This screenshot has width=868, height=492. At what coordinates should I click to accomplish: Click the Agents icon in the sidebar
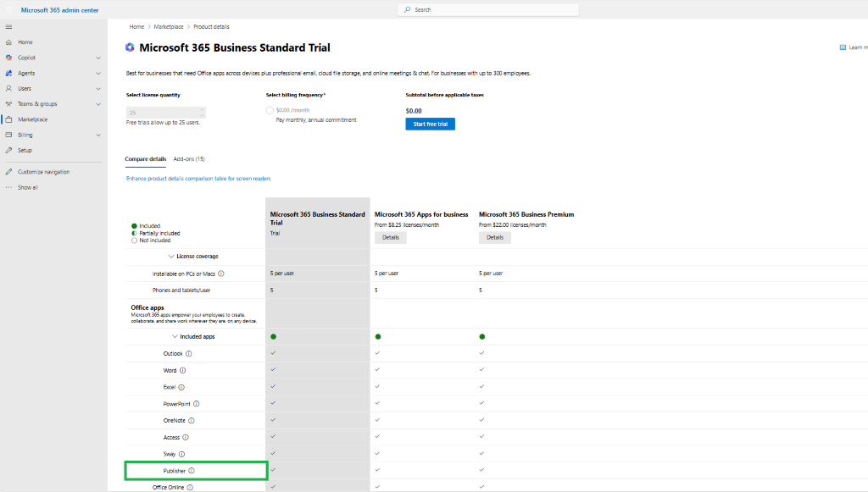point(8,73)
